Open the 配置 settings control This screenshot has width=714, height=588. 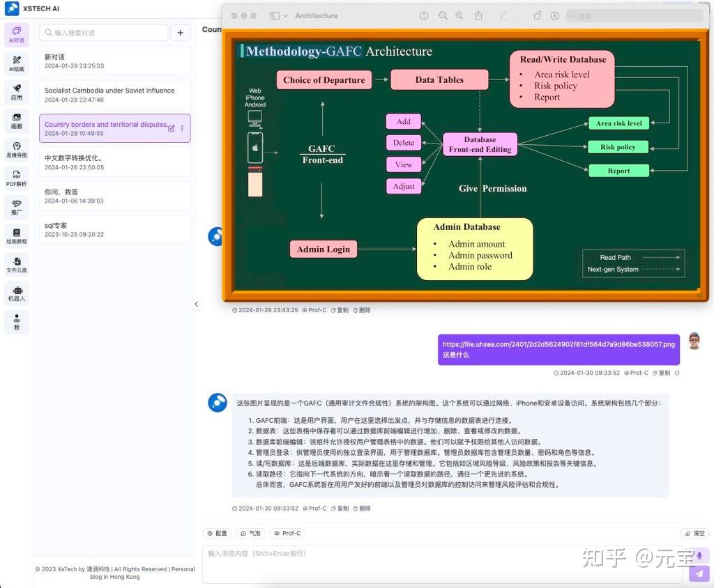click(217, 533)
